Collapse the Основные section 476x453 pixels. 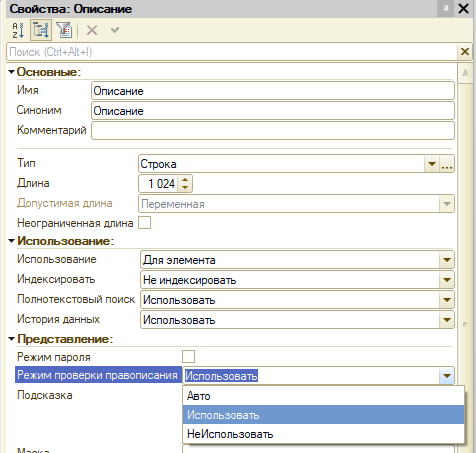pyautogui.click(x=12, y=72)
